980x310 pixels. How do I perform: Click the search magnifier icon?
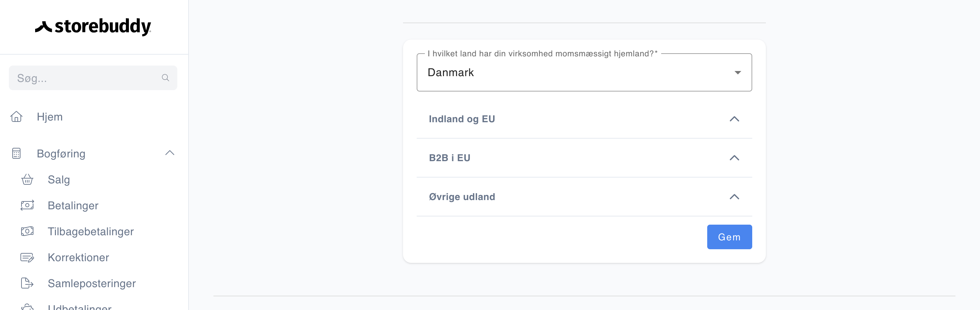point(165,78)
